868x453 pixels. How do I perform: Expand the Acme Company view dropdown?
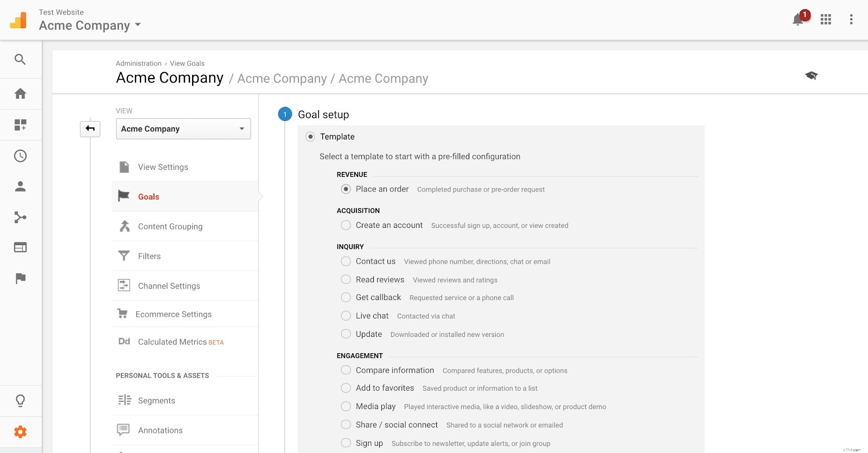(x=183, y=129)
